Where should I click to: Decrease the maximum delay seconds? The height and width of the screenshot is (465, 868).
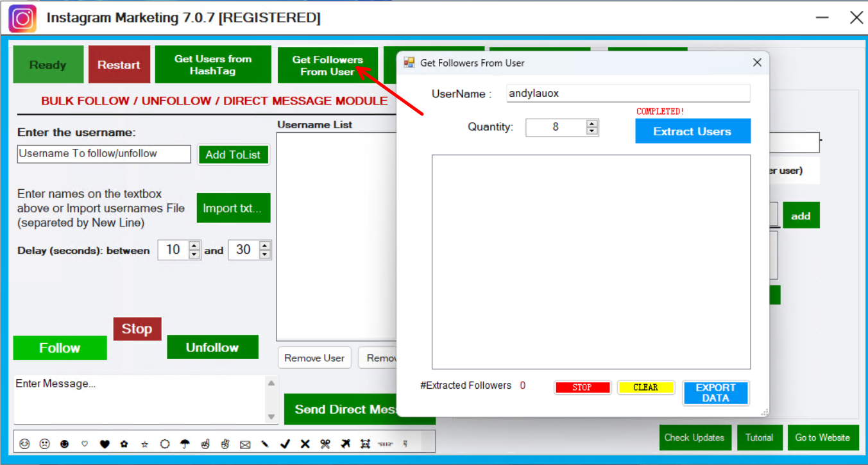[265, 255]
